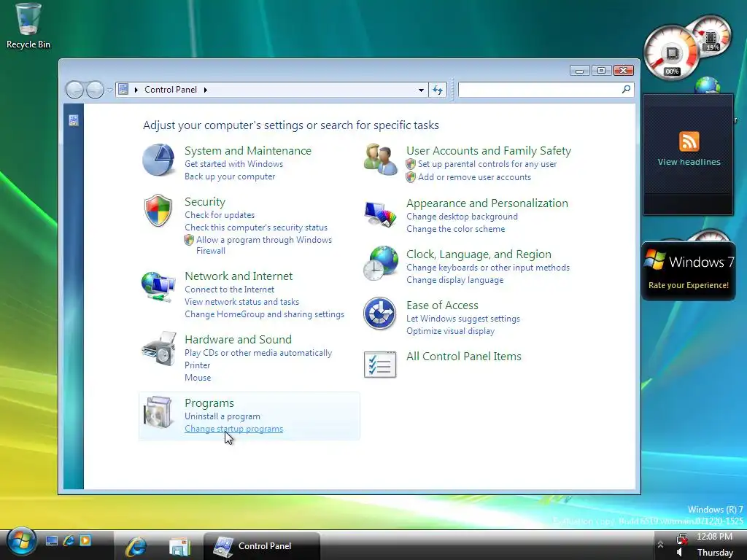The height and width of the screenshot is (560, 747).
Task: Click Connect to the Internet
Action: (x=230, y=289)
